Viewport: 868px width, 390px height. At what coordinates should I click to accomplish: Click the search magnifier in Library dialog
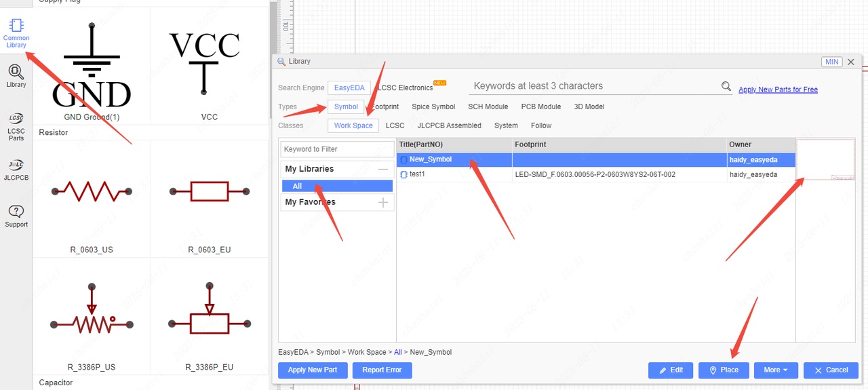[726, 87]
